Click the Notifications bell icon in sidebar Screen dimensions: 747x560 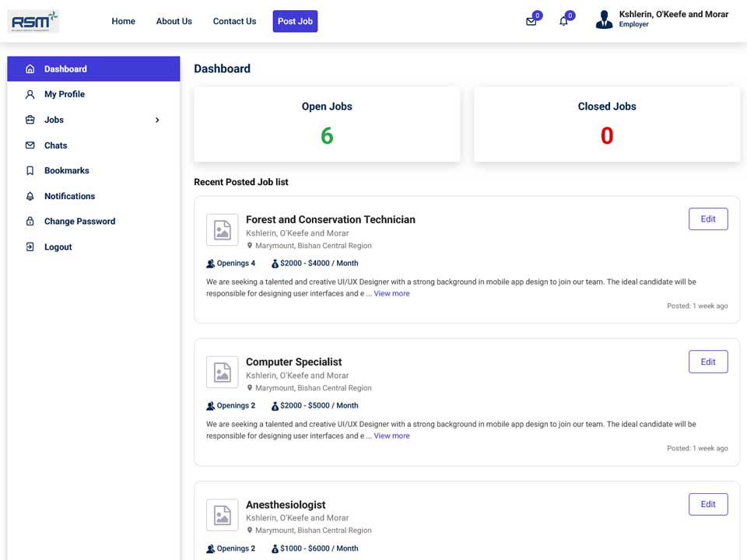tap(30, 196)
